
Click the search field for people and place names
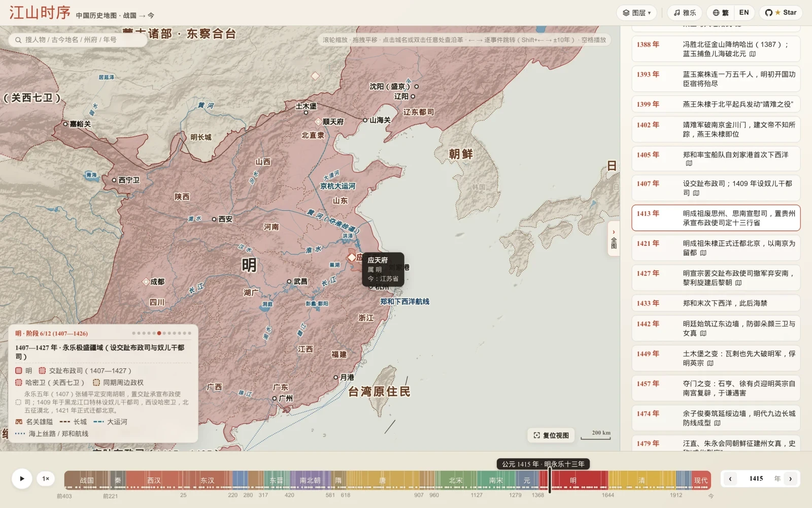78,40
